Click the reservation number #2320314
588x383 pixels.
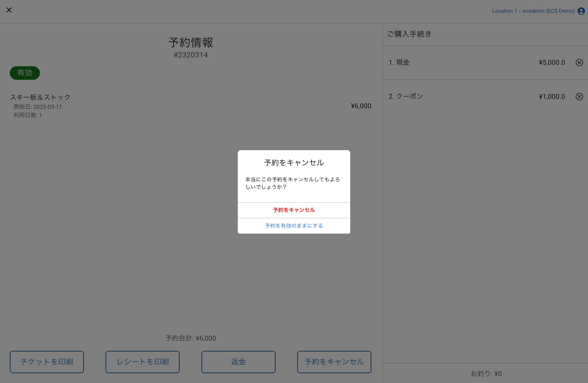(191, 55)
